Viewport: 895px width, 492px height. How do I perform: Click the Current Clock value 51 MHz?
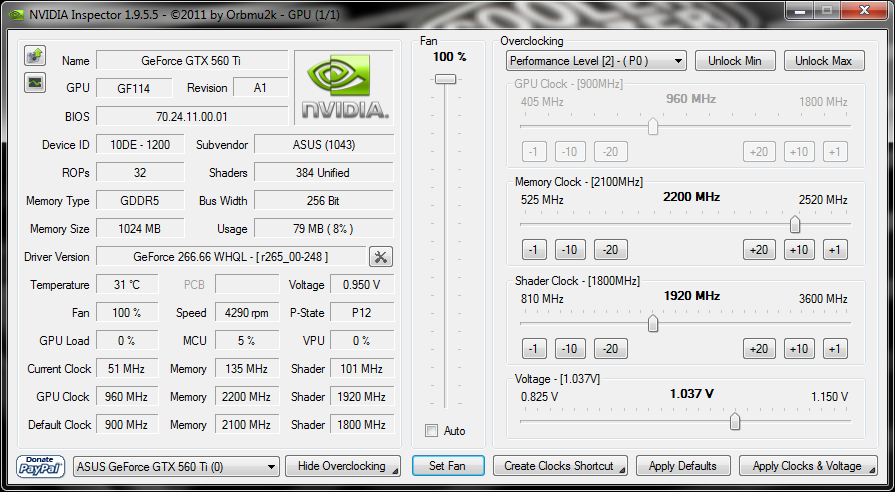coord(127,369)
